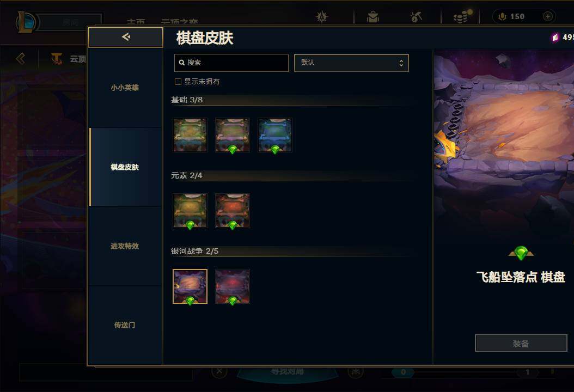Select the dark red 银河战争 board

[233, 286]
